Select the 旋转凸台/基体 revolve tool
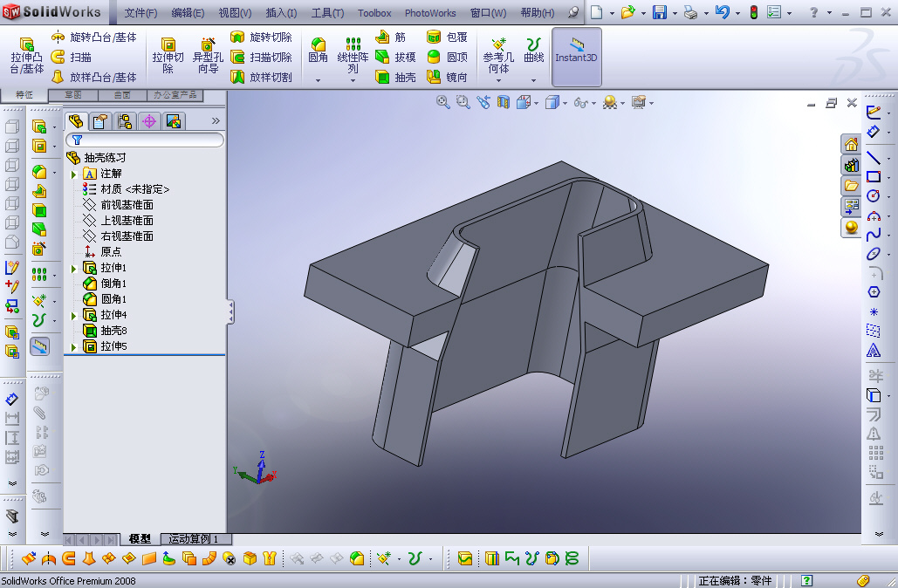Viewport: 898px width, 588px height. [x=94, y=38]
